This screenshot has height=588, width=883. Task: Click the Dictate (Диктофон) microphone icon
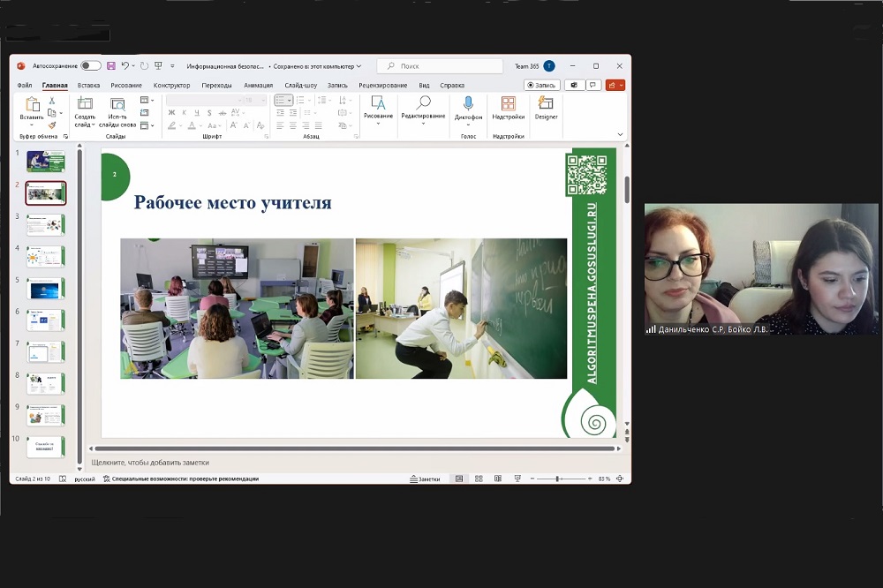468,103
